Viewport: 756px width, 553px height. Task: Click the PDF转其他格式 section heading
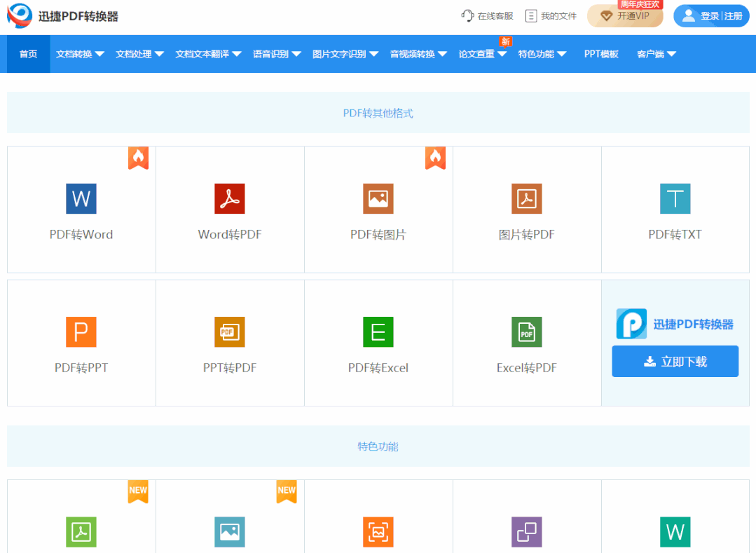(378, 114)
